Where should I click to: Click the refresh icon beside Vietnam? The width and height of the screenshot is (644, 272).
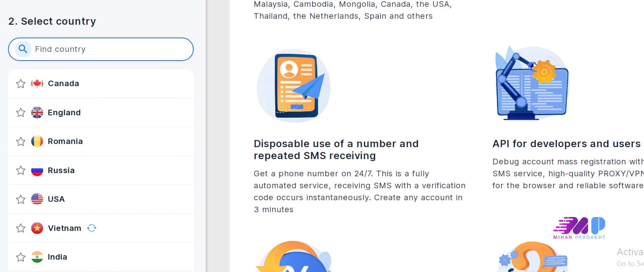[92, 228]
